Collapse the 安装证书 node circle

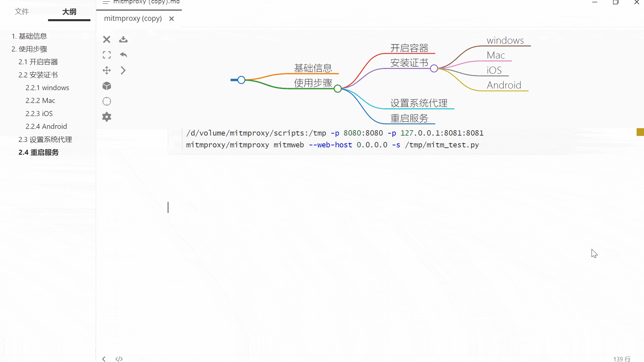[434, 69]
